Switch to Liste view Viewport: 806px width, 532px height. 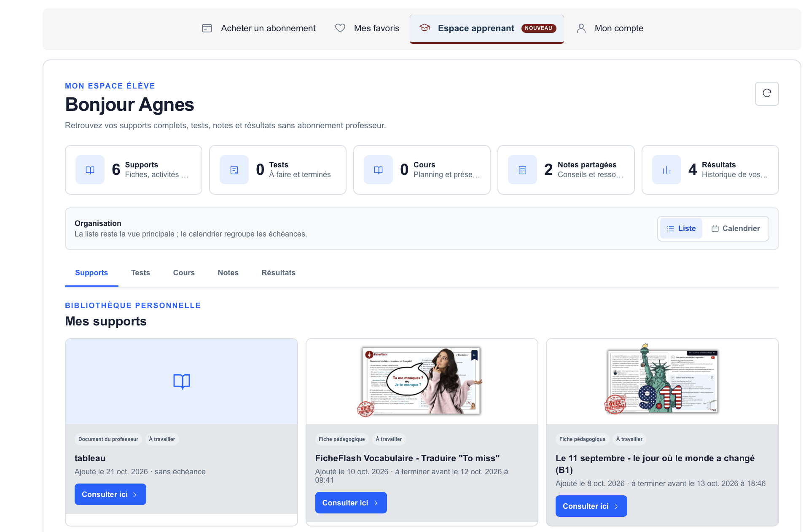[x=681, y=228]
